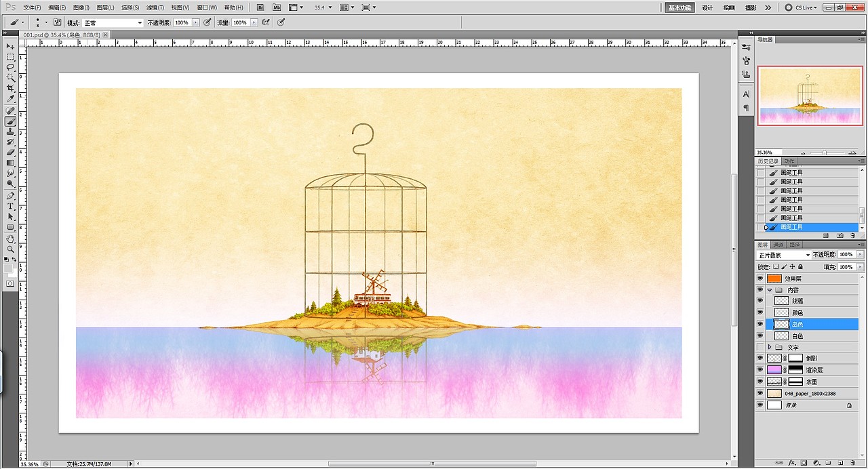868x469 pixels.
Task: Select the Crop tool
Action: 11,88
